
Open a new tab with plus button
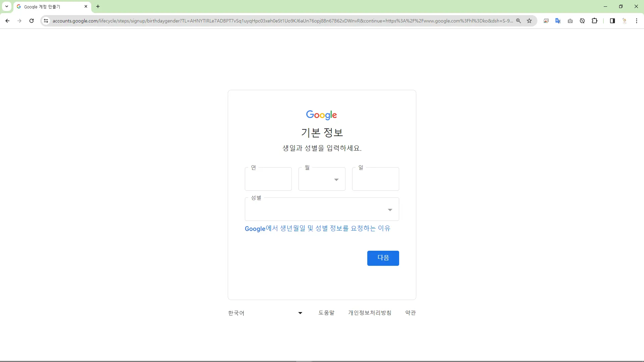pos(98,6)
